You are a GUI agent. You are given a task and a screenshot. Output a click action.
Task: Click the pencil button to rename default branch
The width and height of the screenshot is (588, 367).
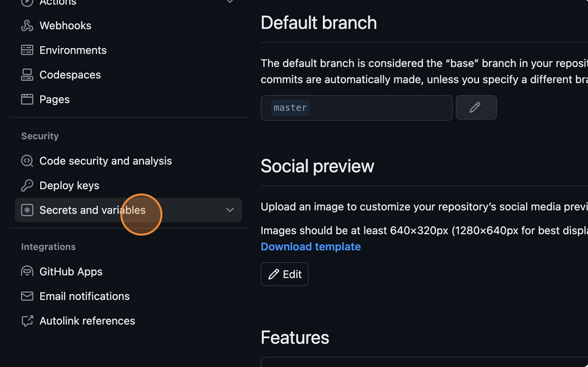[x=476, y=108]
